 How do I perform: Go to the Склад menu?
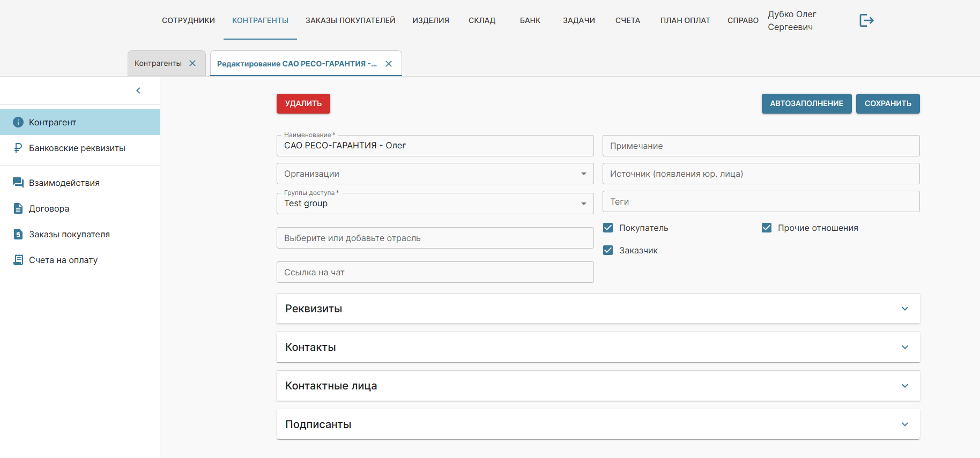coord(481,20)
